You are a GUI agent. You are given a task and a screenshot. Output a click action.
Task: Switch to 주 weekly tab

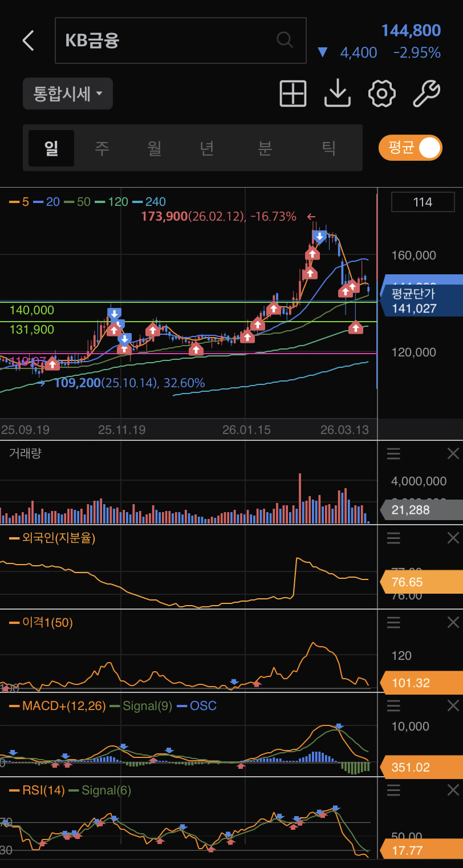point(102,148)
